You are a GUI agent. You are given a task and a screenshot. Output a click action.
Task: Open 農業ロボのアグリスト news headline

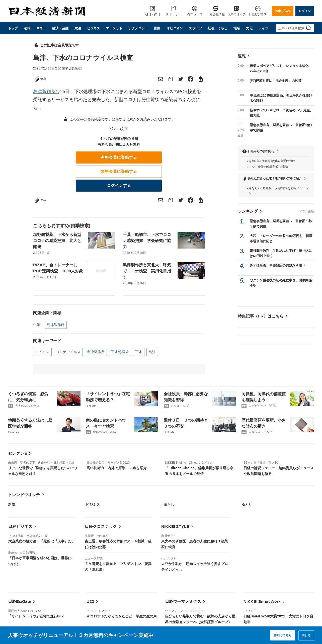pyautogui.click(x=279, y=68)
